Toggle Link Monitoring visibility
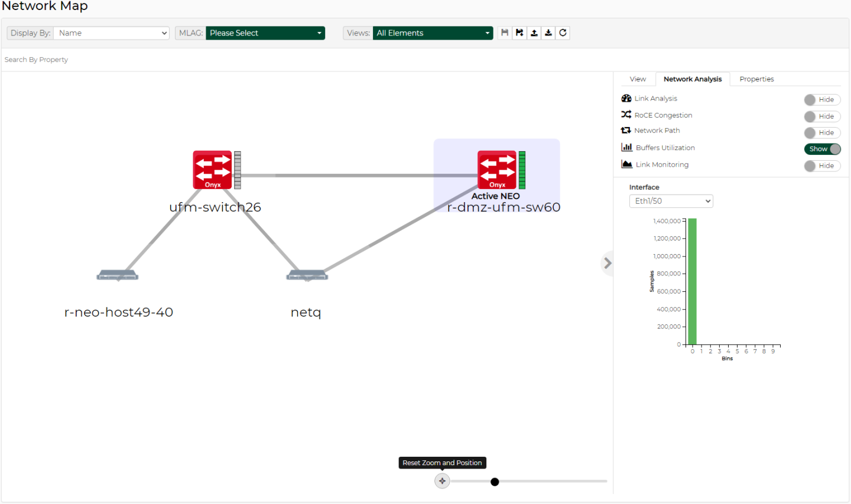851x504 pixels. pyautogui.click(x=821, y=166)
